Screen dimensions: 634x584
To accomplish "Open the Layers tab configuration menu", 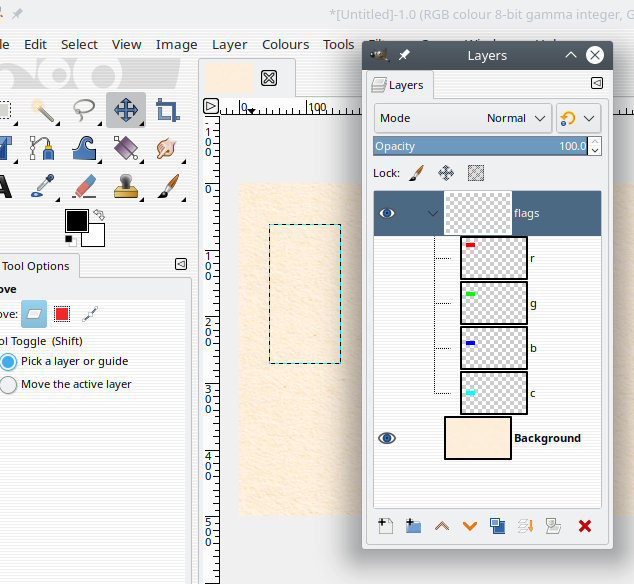I will pyautogui.click(x=597, y=83).
